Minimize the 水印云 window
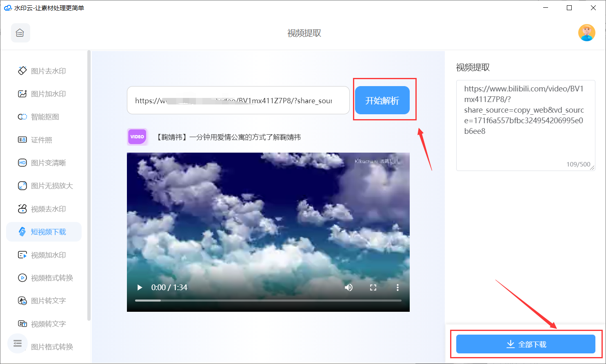 (x=546, y=8)
